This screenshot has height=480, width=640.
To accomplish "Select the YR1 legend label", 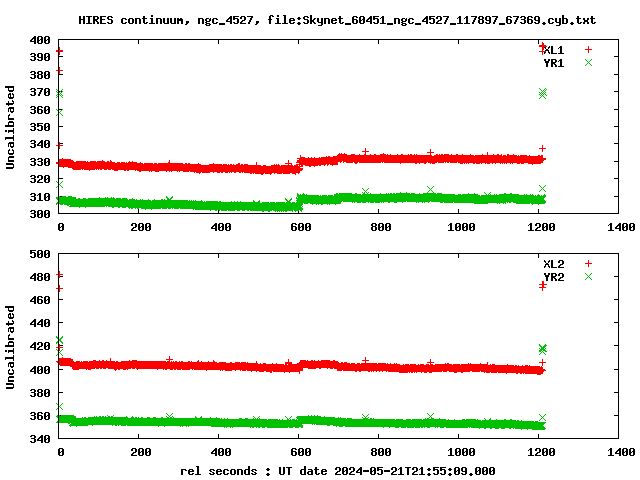I will coord(554,63).
